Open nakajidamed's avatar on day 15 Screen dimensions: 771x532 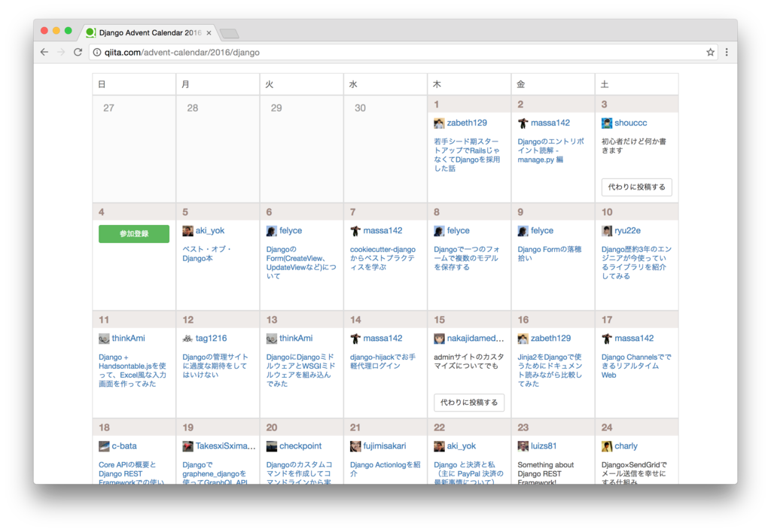point(439,339)
